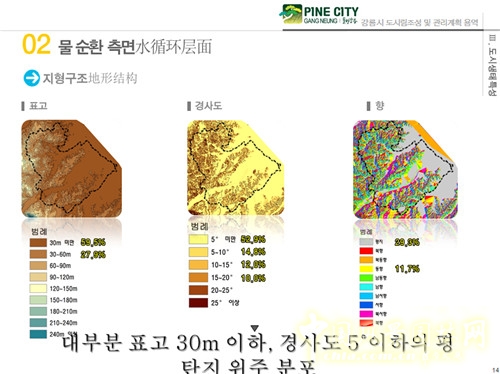Click the vertical 'Ⅲ. 도시생태특성' side label
The height and width of the screenshot is (374, 500).
492,65
